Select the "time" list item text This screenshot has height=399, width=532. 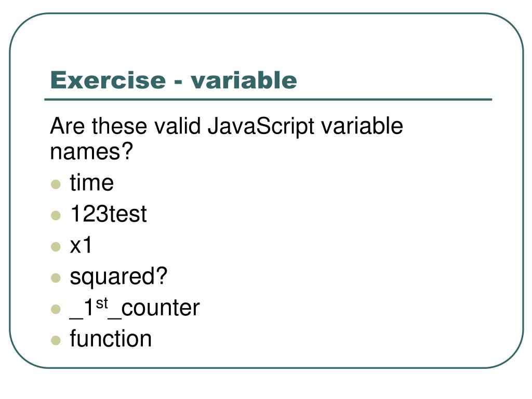[x=91, y=183]
